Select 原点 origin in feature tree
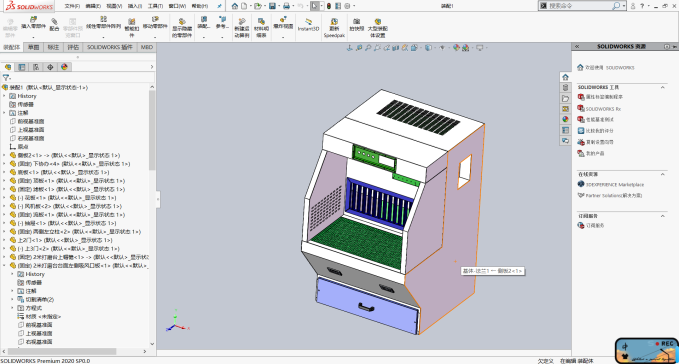 [23, 147]
